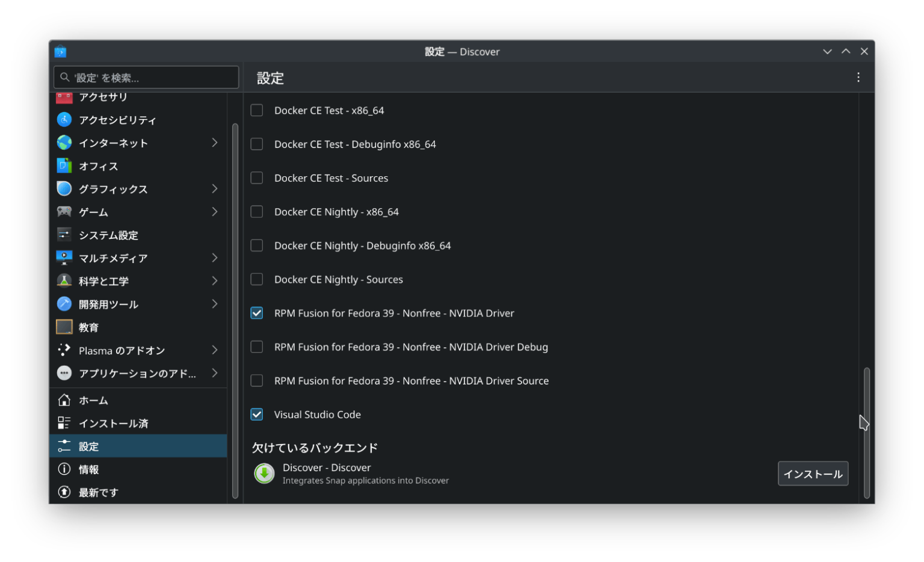Click the Graphics category icon

coord(64,189)
